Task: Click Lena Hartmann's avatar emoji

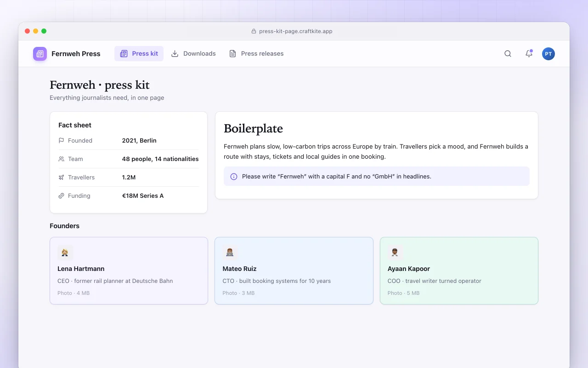Action: [65, 253]
